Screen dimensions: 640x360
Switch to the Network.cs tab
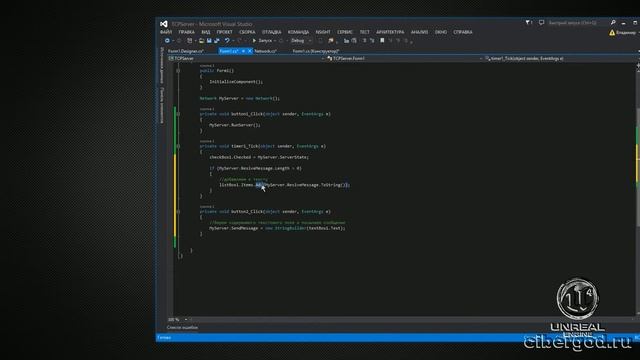pyautogui.click(x=266, y=51)
